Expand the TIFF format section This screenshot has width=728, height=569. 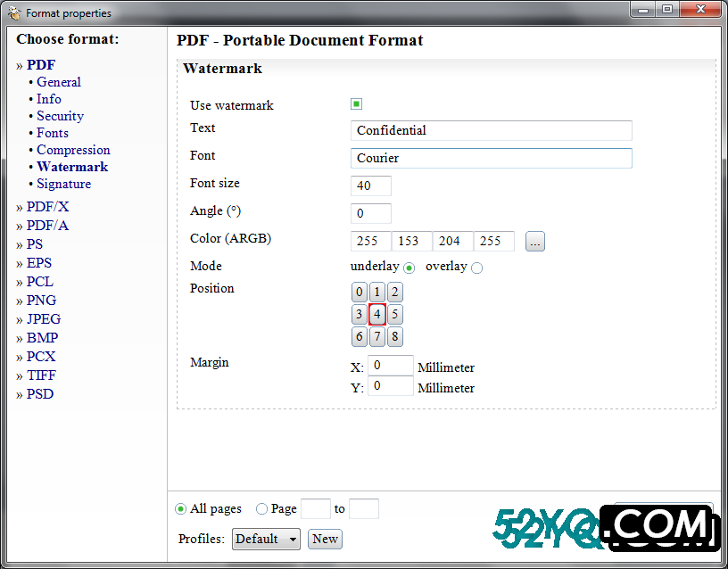[x=41, y=375]
